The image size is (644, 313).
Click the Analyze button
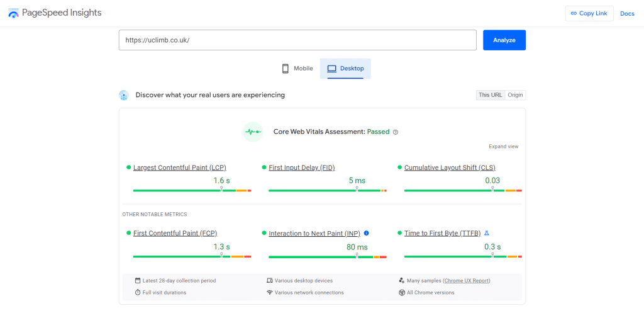pyautogui.click(x=504, y=40)
